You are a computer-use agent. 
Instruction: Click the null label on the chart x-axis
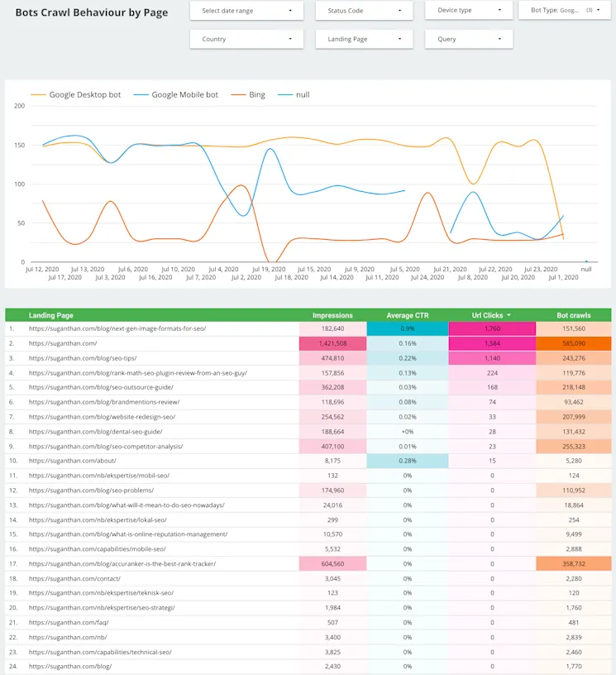tap(585, 269)
